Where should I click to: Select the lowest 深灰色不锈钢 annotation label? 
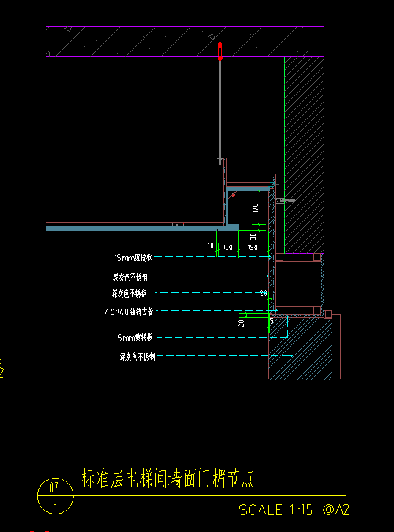point(138,357)
